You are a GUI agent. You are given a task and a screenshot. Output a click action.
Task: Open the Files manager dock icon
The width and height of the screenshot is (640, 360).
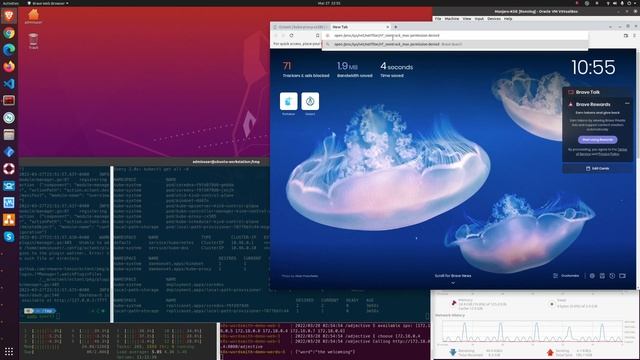[9, 135]
